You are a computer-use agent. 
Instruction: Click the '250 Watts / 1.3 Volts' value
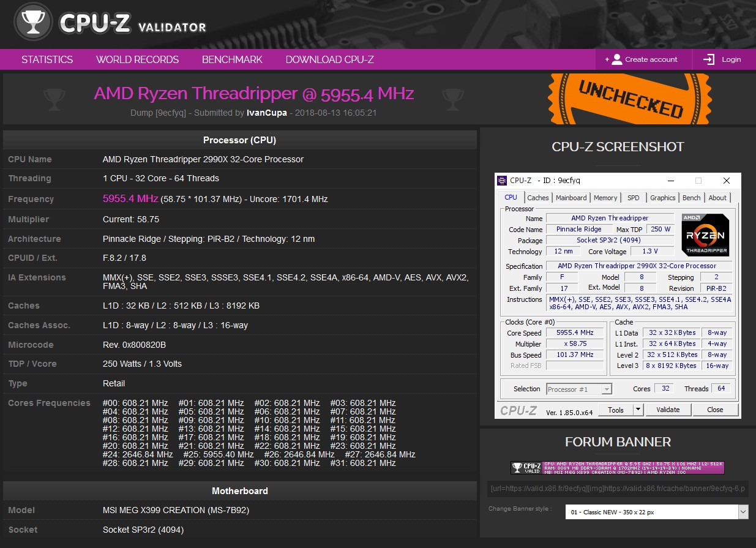pyautogui.click(x=142, y=364)
